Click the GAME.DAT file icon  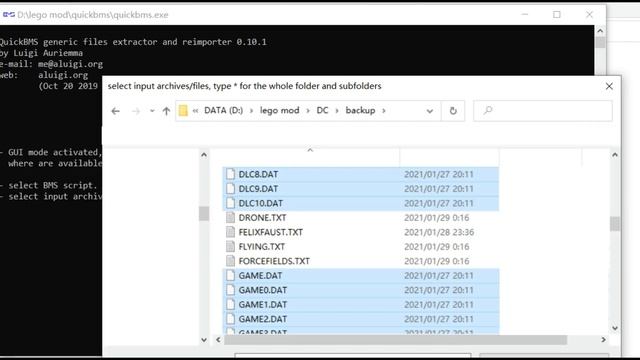[x=231, y=276]
